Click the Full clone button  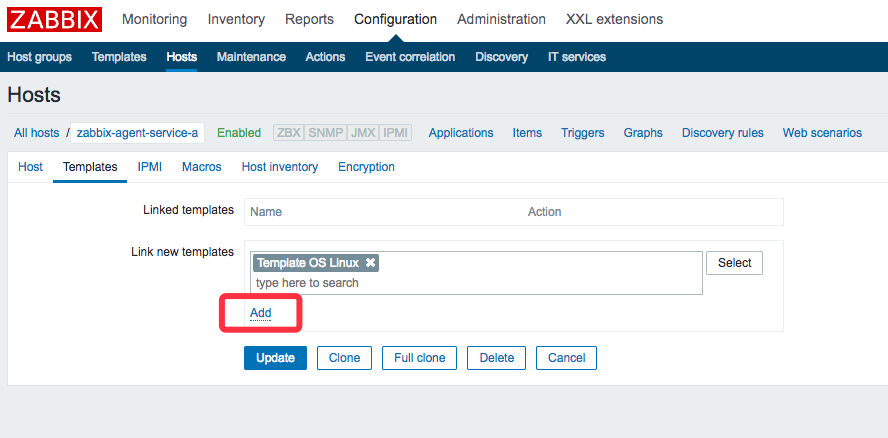coord(420,358)
